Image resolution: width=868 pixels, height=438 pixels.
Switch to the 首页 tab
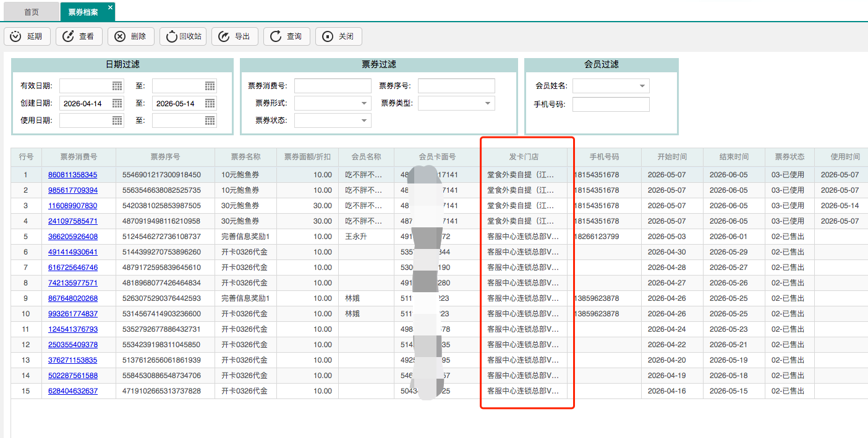[x=32, y=12]
